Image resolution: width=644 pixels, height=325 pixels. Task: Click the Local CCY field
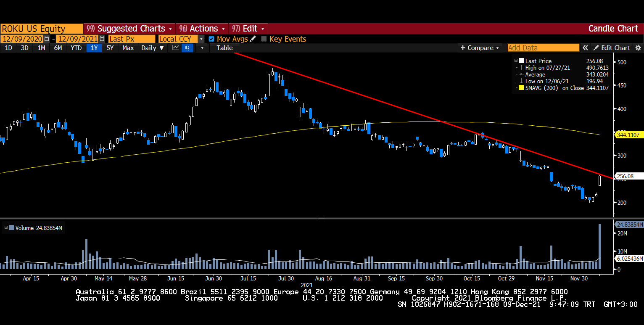[178, 39]
